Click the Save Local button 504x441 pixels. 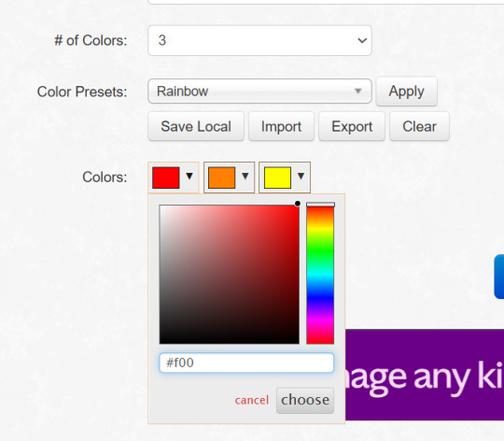pyautogui.click(x=196, y=126)
